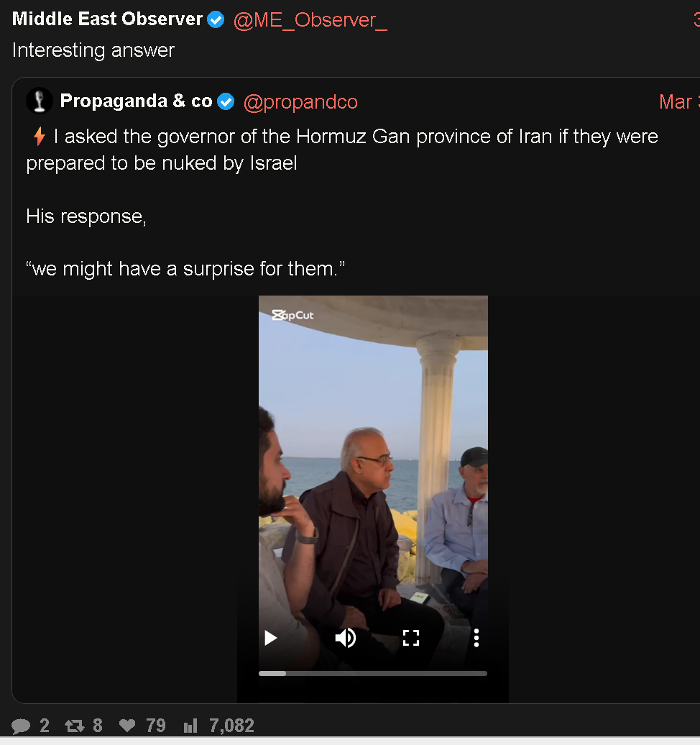Click Middle East Observer display name

point(107,19)
